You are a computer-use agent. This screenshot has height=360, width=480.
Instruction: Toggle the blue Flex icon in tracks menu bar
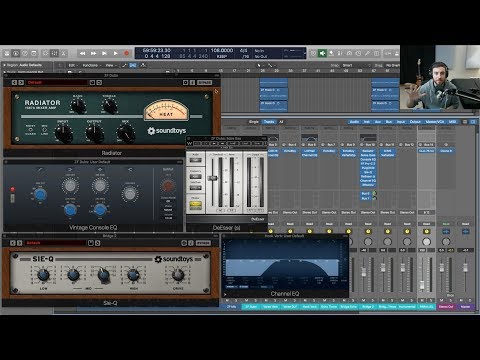[x=133, y=65]
